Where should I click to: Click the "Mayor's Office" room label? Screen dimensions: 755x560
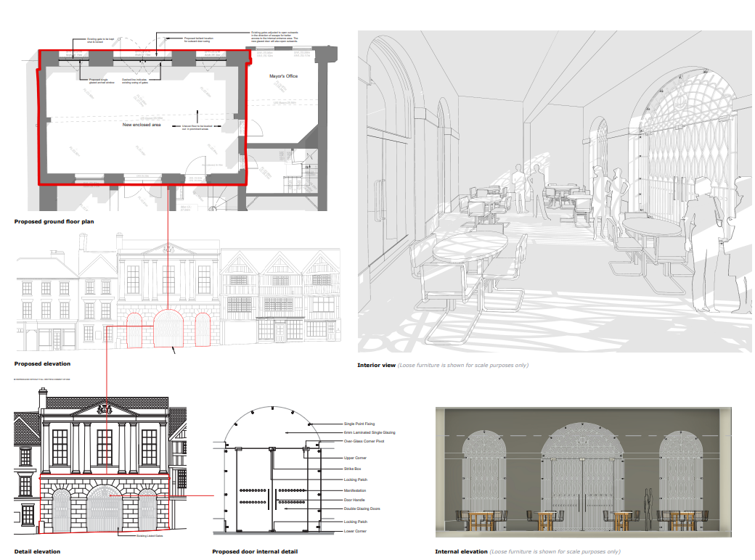[x=283, y=75]
